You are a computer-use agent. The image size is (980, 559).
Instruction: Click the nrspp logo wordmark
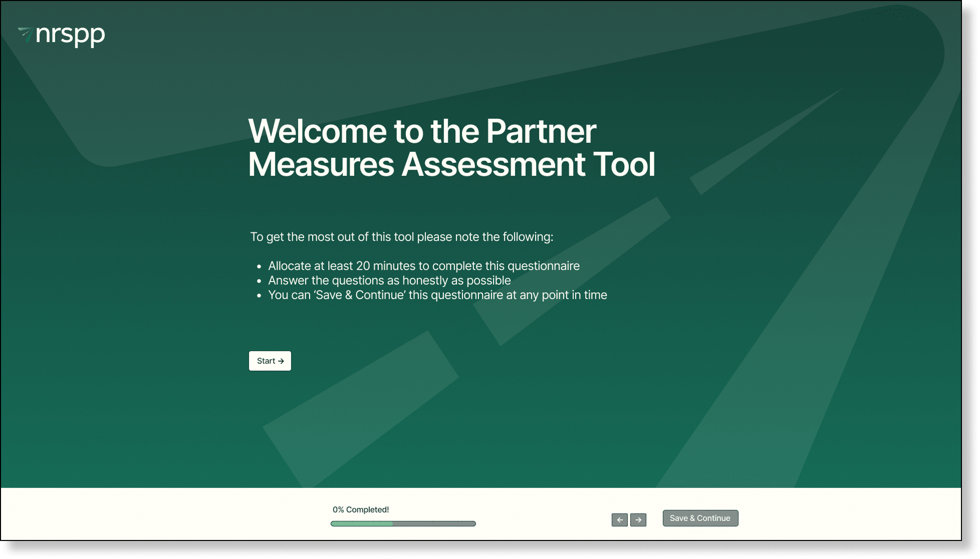point(70,35)
